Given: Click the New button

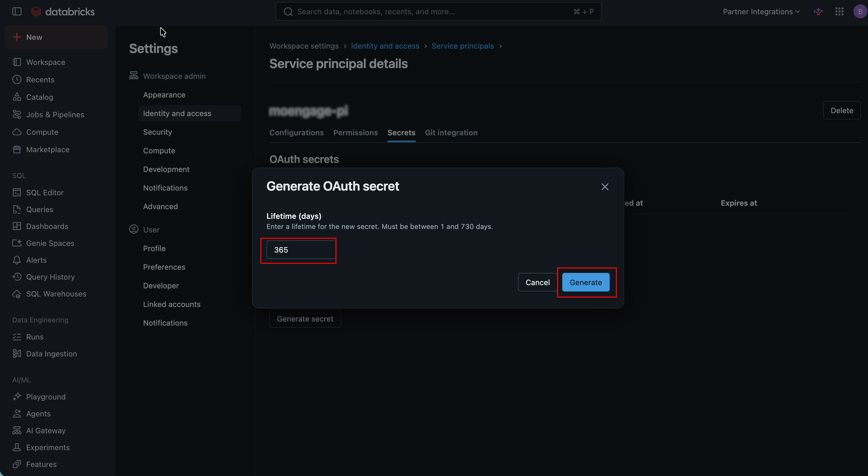Looking at the screenshot, I should tap(56, 37).
